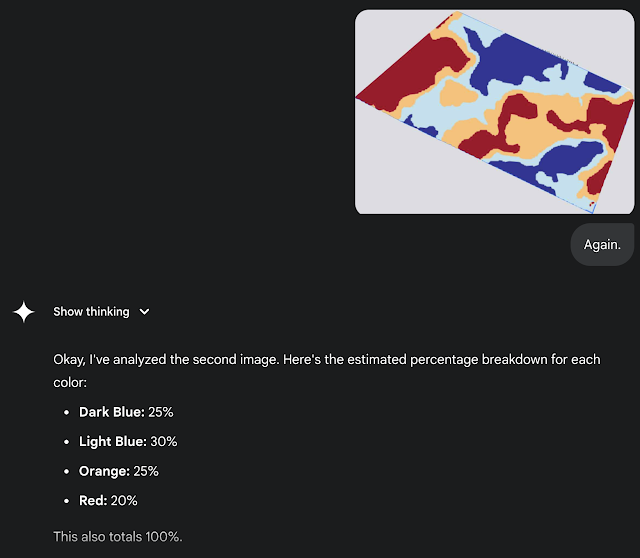Image resolution: width=640 pixels, height=558 pixels.
Task: Select the Light Blue: 30% list item
Action: tap(128, 441)
